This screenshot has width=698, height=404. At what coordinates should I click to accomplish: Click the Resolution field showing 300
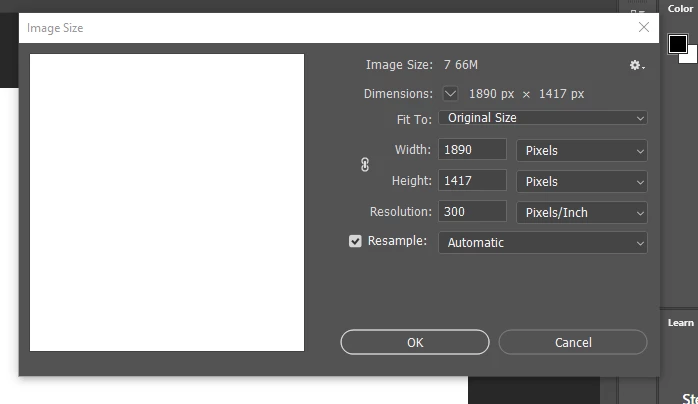(472, 211)
